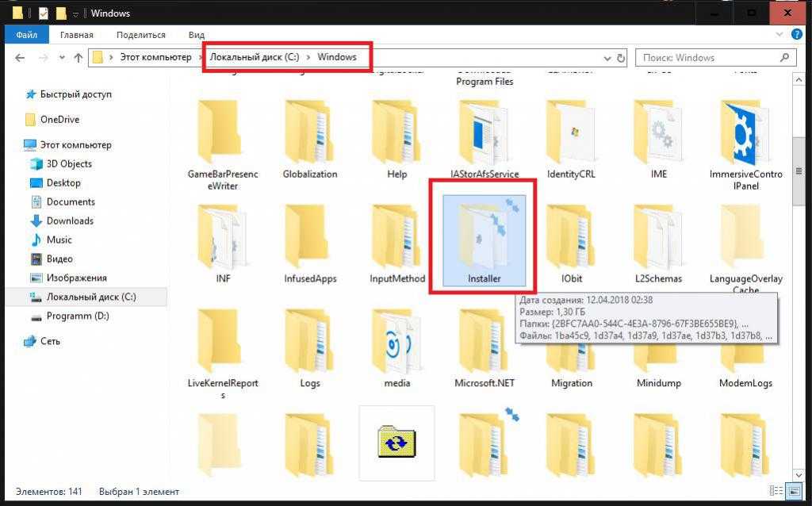Open the Вид ribbon tab
This screenshot has width=812, height=506.
click(x=197, y=35)
